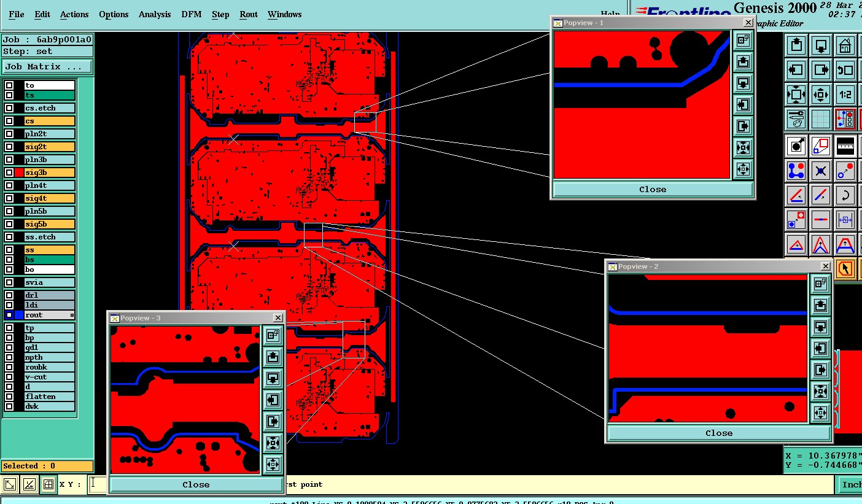Select the flatten layer name
This screenshot has height=504, width=862.
coord(49,397)
